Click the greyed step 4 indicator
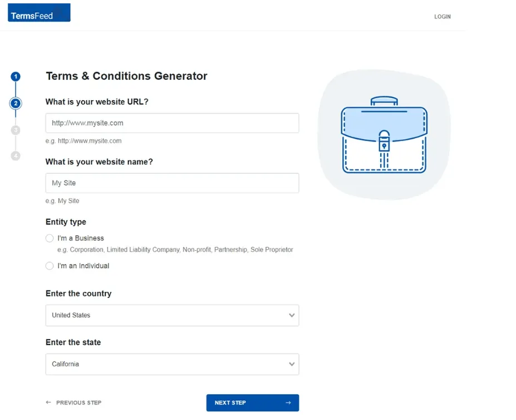The image size is (516, 420). tap(16, 155)
